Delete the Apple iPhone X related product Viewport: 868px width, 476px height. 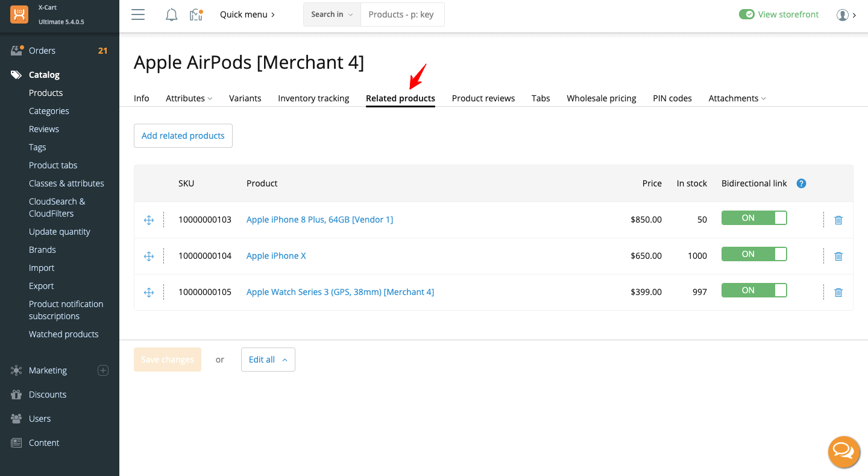[x=838, y=256]
